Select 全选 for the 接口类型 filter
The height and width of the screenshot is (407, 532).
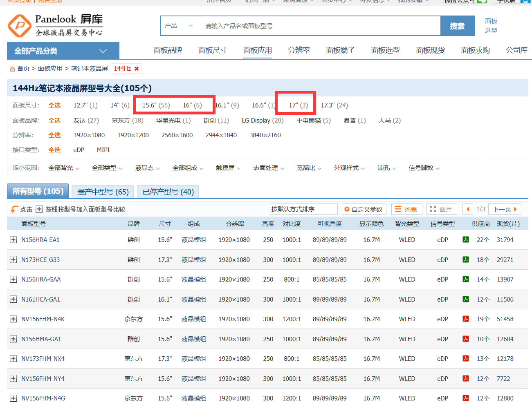[54, 150]
